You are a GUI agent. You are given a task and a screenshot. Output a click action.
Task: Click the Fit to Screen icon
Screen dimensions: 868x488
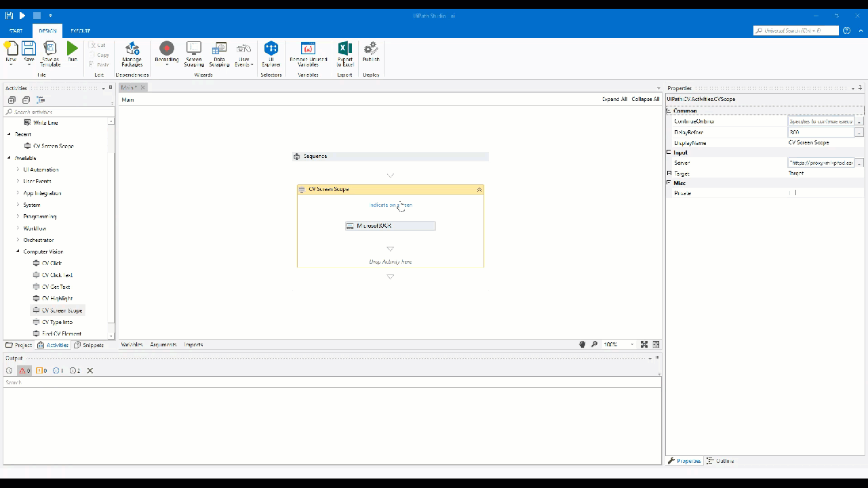(x=644, y=344)
